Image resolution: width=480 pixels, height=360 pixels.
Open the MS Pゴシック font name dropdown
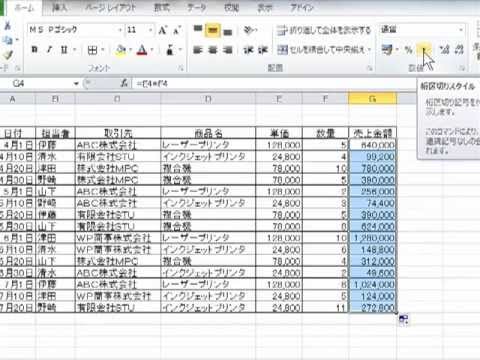120,30
